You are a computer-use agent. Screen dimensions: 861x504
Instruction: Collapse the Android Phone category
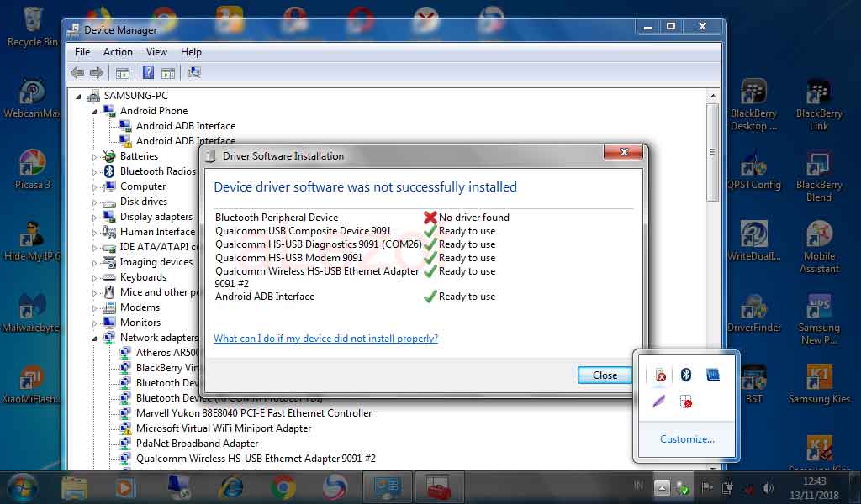point(94,112)
